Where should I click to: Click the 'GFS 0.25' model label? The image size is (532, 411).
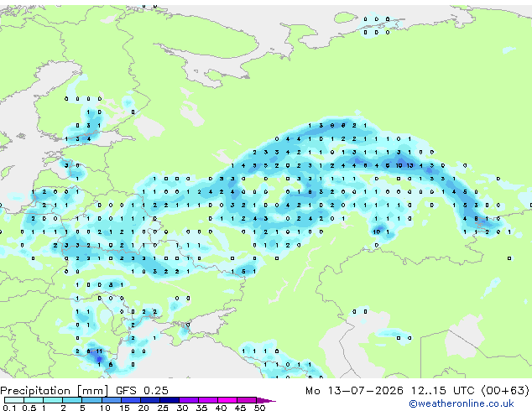[142, 390]
